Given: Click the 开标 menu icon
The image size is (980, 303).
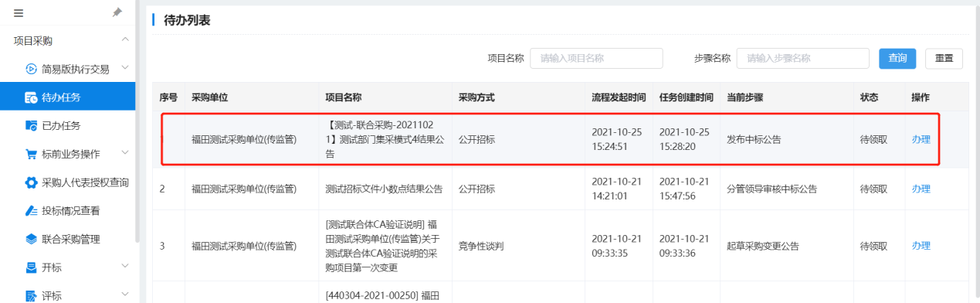Looking at the screenshot, I should click(32, 267).
